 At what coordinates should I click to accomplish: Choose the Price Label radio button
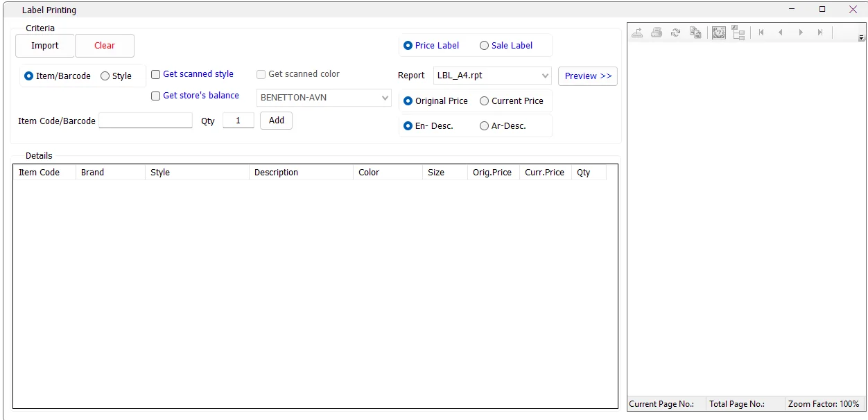[431, 46]
